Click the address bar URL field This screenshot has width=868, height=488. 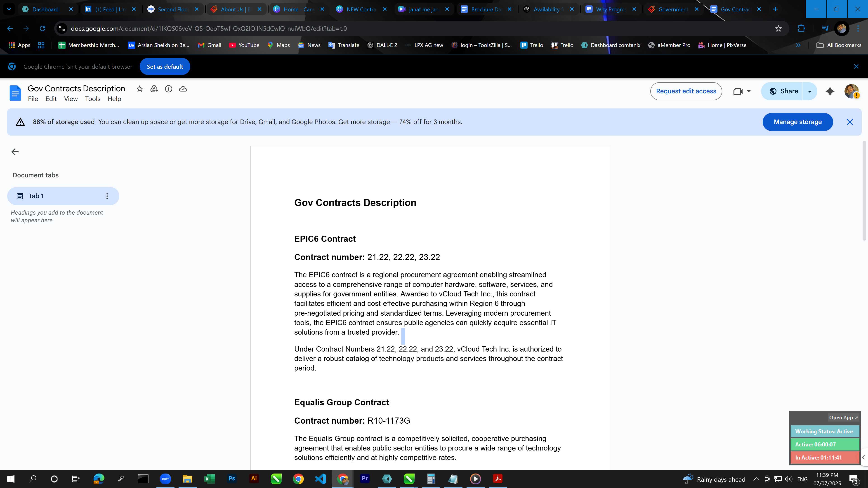tap(421, 29)
